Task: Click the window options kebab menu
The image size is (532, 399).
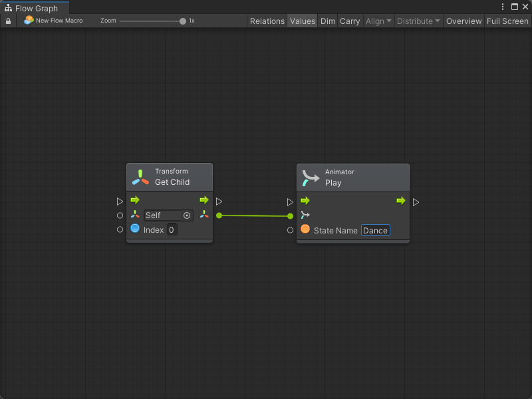Action: point(503,7)
